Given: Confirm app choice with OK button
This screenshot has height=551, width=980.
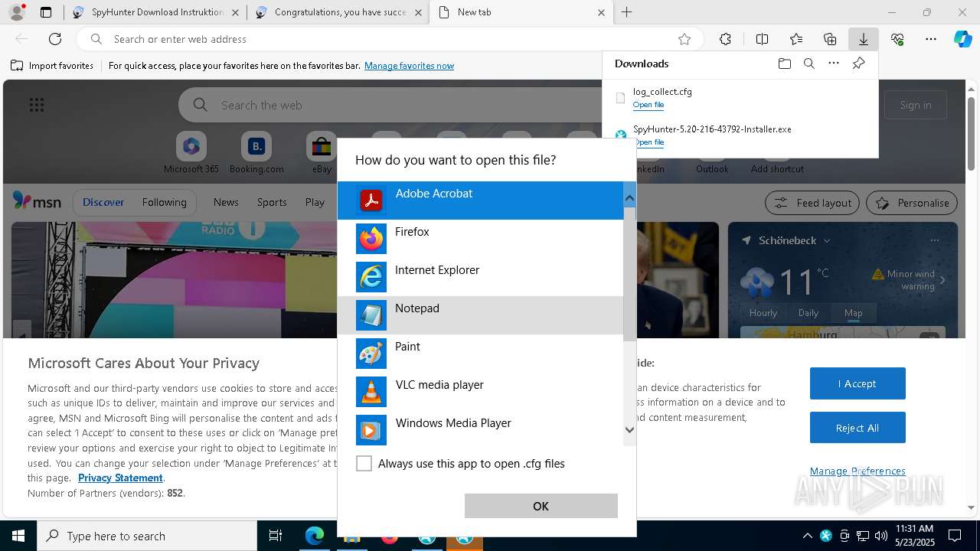Looking at the screenshot, I should (x=541, y=506).
